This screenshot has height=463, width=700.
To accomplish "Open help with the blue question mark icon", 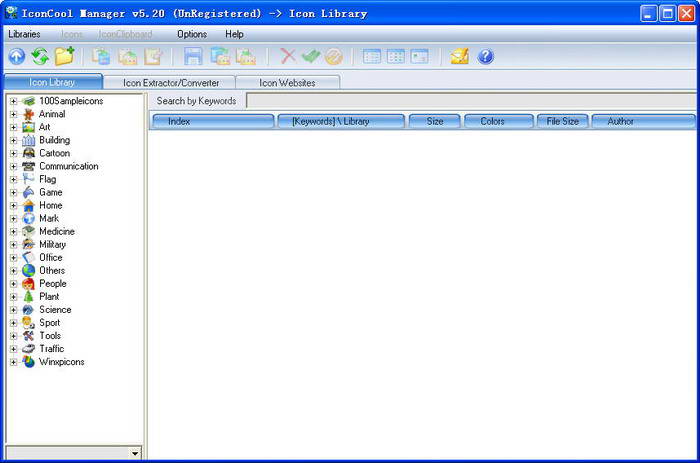I will tap(485, 57).
